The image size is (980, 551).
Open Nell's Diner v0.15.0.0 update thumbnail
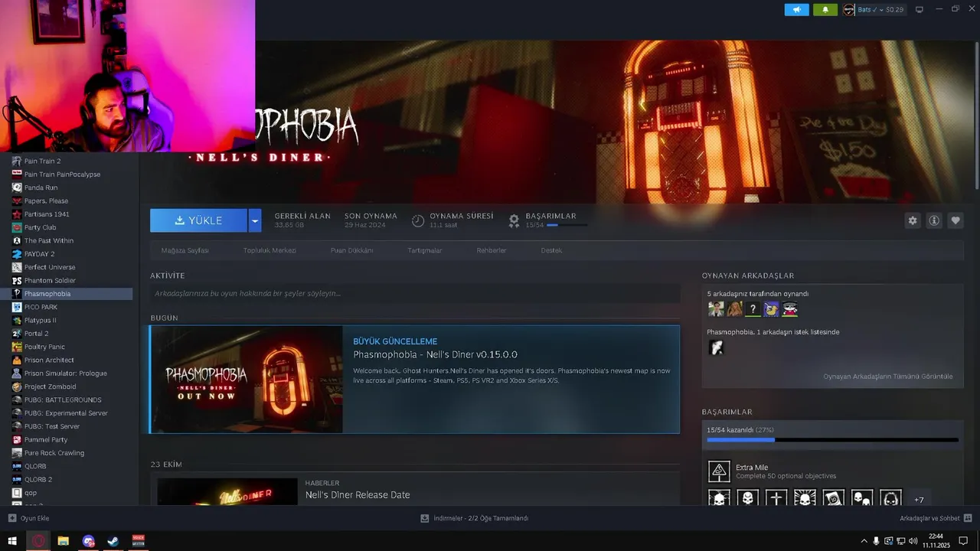tap(247, 380)
